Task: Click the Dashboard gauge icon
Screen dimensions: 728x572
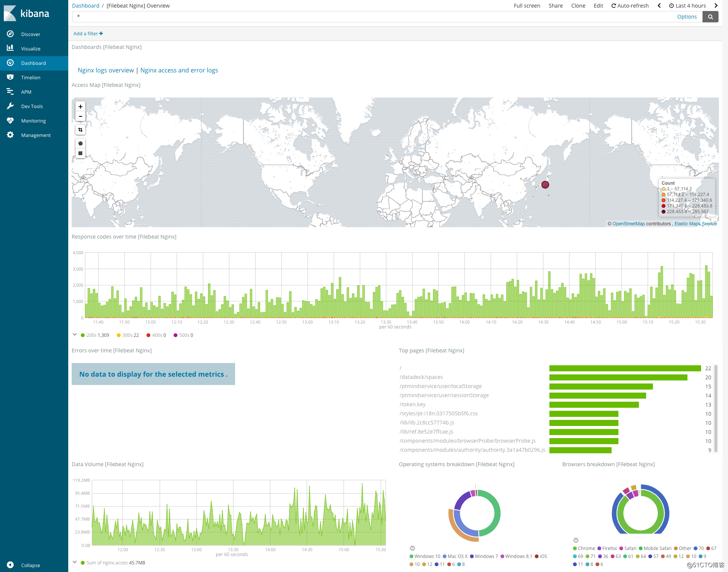Action: point(10,63)
